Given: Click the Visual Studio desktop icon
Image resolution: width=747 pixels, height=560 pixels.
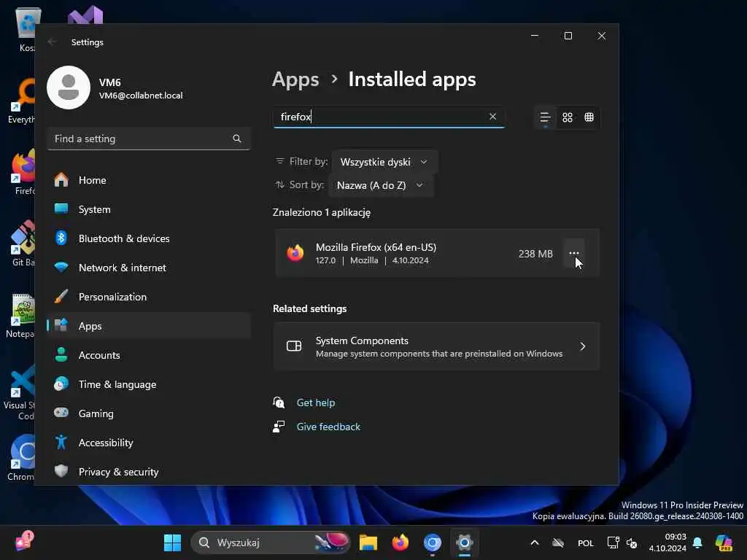Looking at the screenshot, I should point(85,15).
